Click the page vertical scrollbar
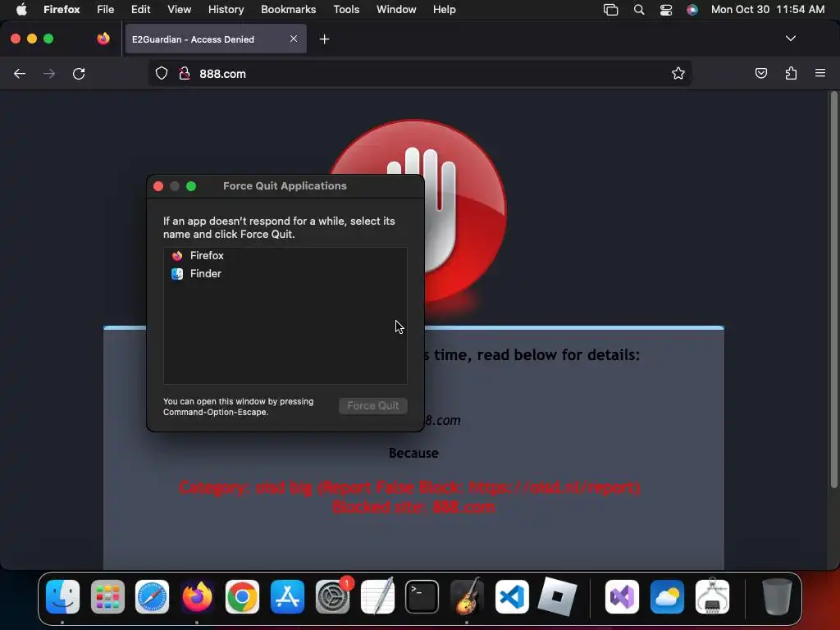 pos(833,290)
